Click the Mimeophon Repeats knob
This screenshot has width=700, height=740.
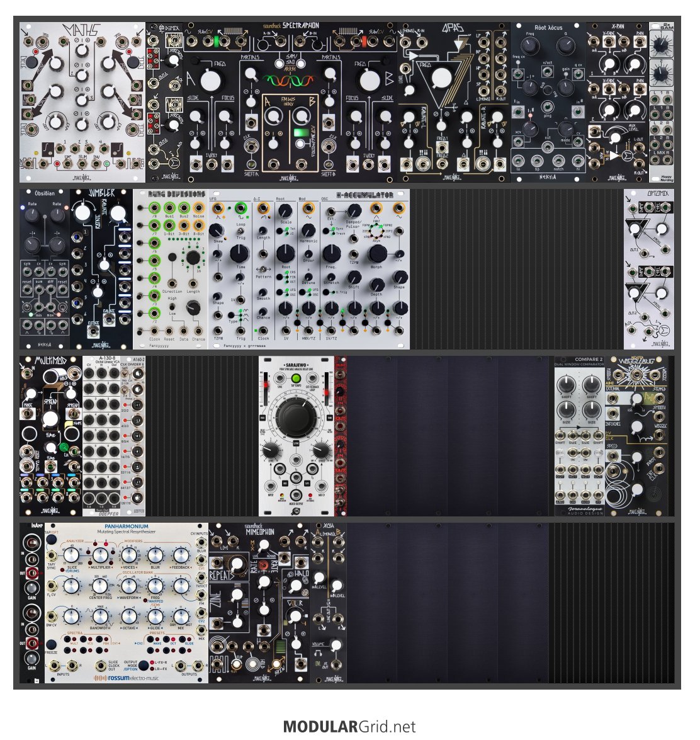pyautogui.click(x=238, y=564)
